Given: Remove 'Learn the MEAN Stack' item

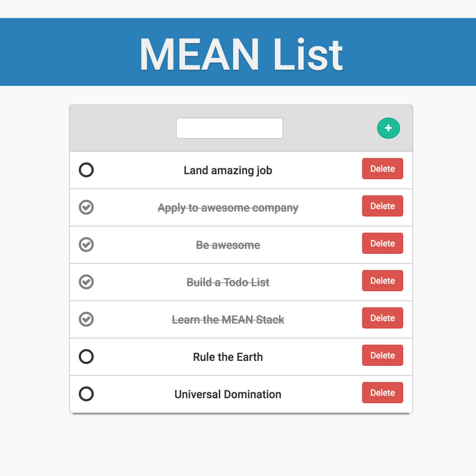Looking at the screenshot, I should (383, 318).
